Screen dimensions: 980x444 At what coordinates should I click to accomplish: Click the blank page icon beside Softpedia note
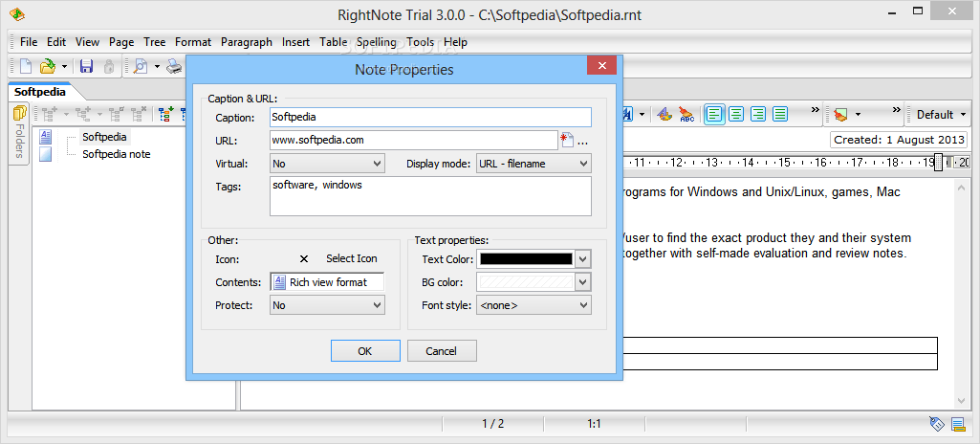point(45,154)
